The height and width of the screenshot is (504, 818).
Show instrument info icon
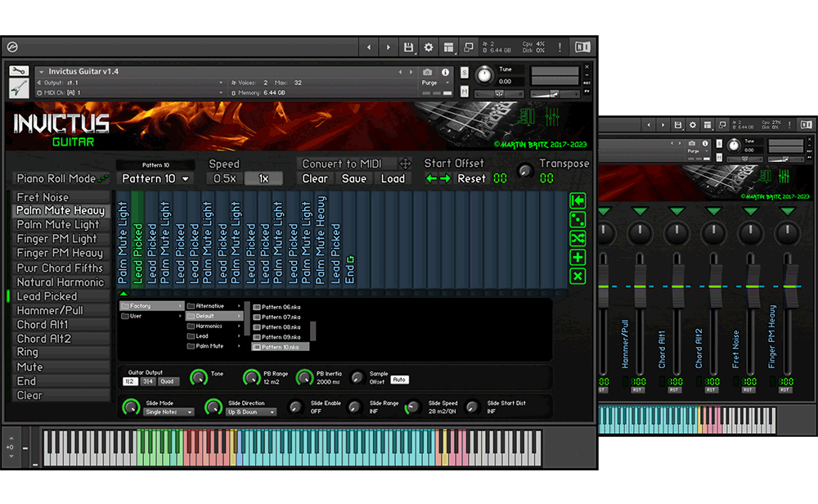coord(445,72)
